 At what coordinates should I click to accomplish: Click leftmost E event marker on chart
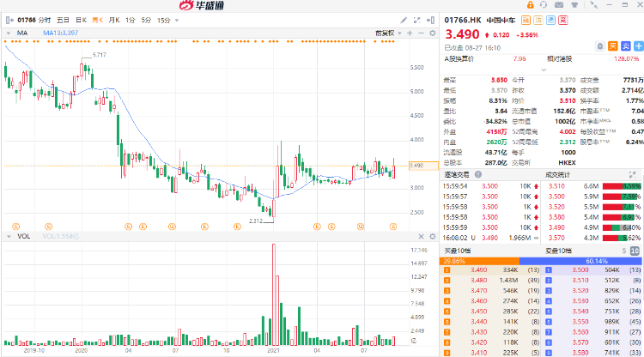[x=16, y=227]
